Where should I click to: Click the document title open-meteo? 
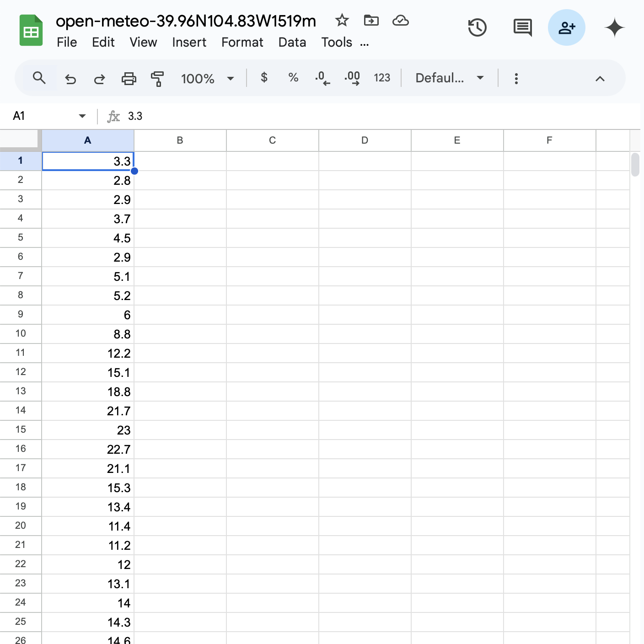click(186, 21)
